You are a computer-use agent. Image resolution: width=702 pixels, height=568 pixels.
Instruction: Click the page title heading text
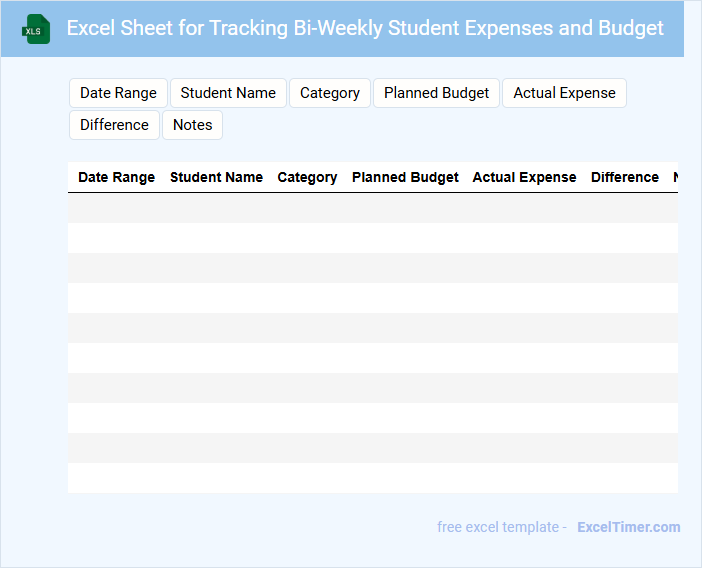[x=365, y=28]
